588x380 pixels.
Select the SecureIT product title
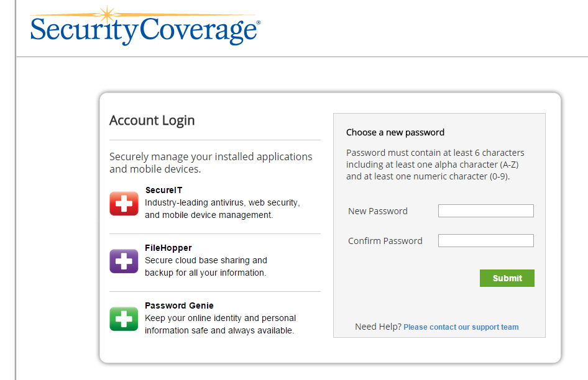point(163,190)
